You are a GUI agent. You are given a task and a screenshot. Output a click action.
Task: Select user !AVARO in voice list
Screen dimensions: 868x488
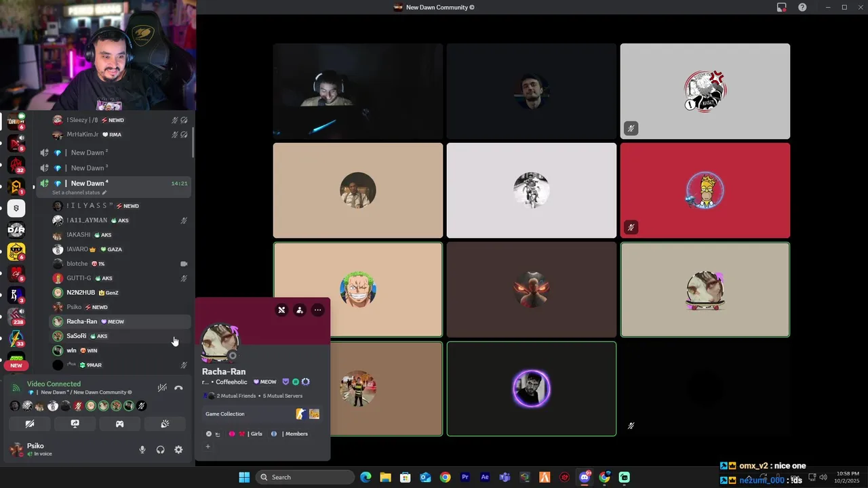point(120,249)
